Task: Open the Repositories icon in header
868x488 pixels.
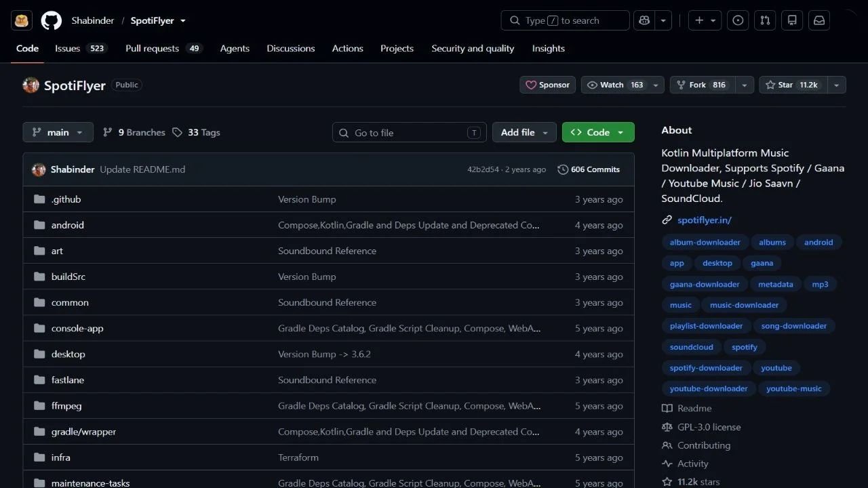Action: [792, 20]
